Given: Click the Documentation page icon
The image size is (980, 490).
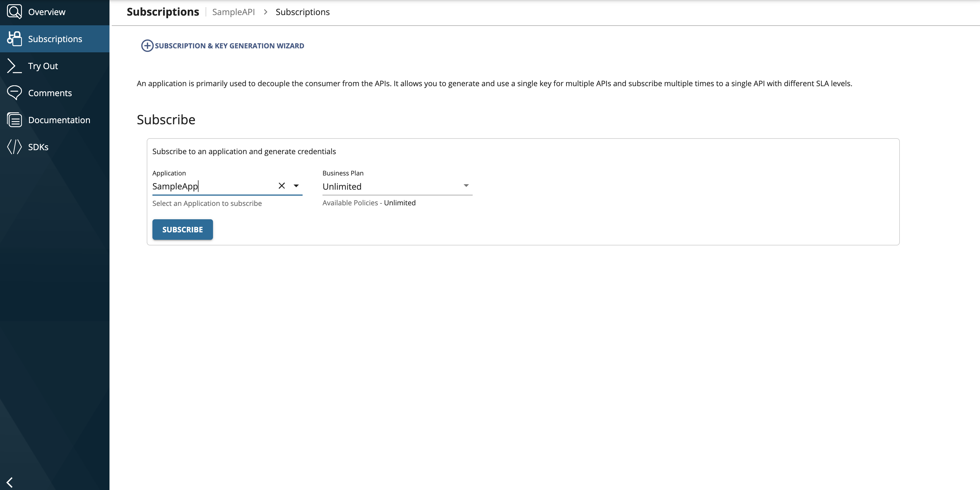Looking at the screenshot, I should [x=15, y=120].
